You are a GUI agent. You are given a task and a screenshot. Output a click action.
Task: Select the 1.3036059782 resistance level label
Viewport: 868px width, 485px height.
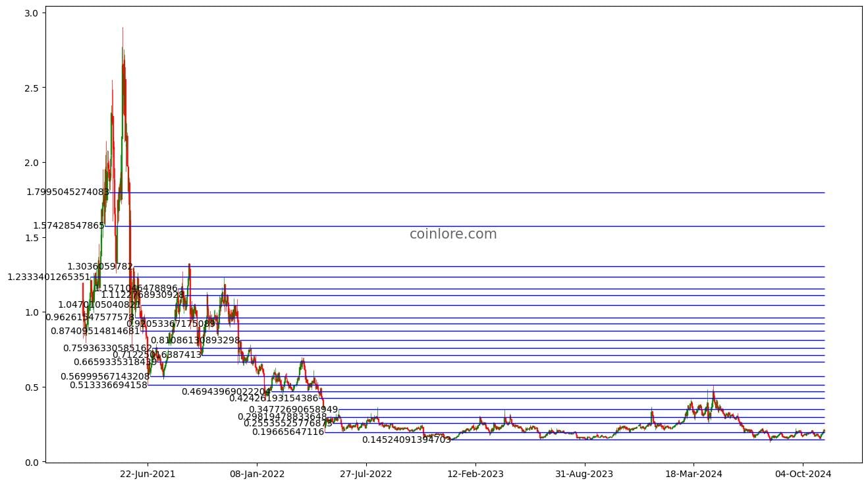pyautogui.click(x=99, y=266)
